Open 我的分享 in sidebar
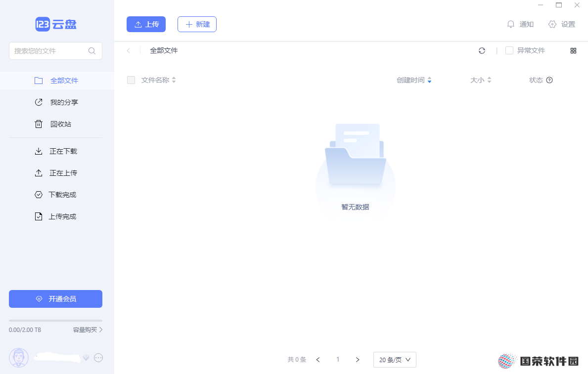Viewport: 588px width, 374px height. (57, 102)
